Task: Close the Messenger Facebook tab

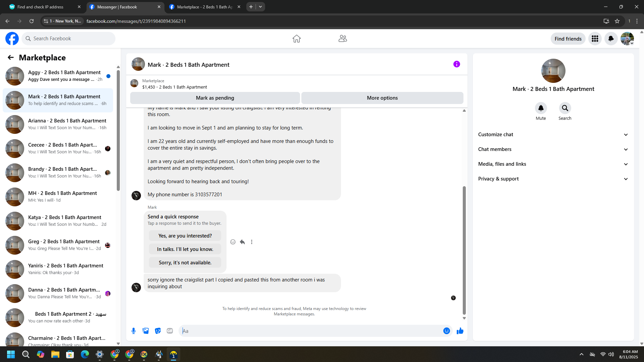Action: (159, 7)
